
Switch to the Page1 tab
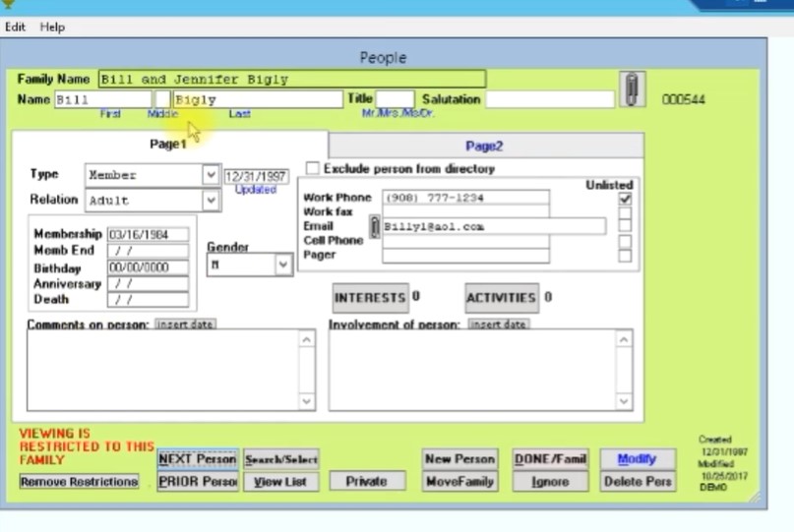click(168, 145)
